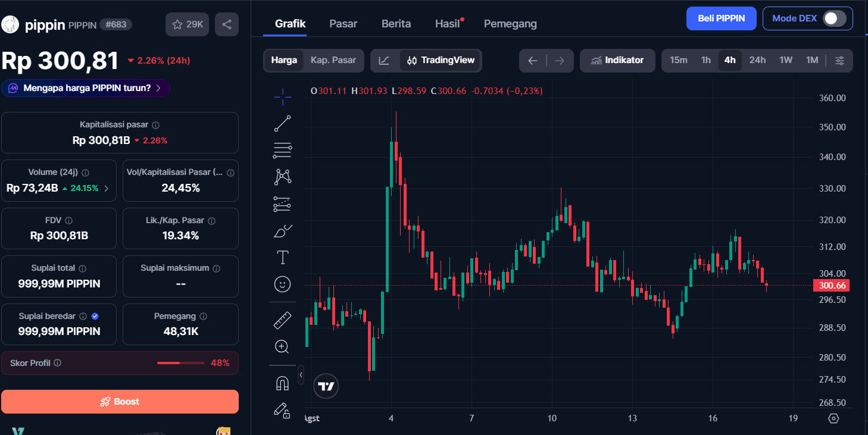Viewport: 868px width, 435px height.
Task: Open "Mengapa harga PIPPIN turun?" link
Action: (86, 88)
